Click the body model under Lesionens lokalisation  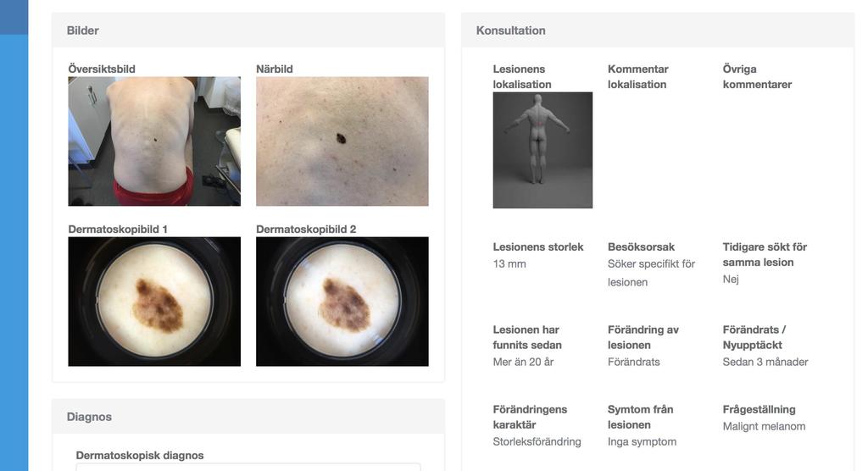[542, 150]
